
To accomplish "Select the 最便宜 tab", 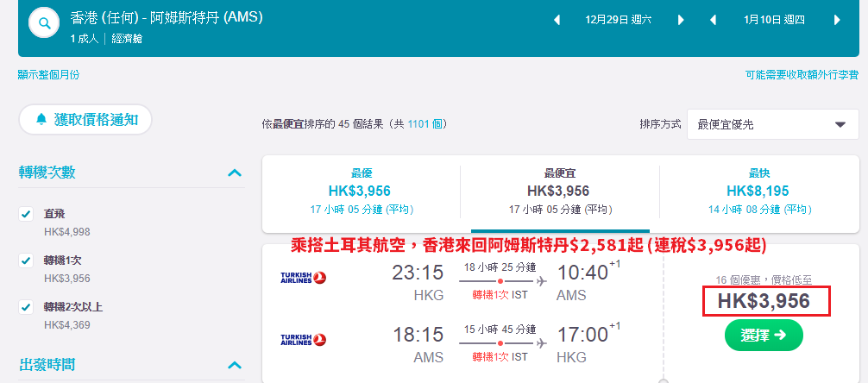I will (x=560, y=194).
